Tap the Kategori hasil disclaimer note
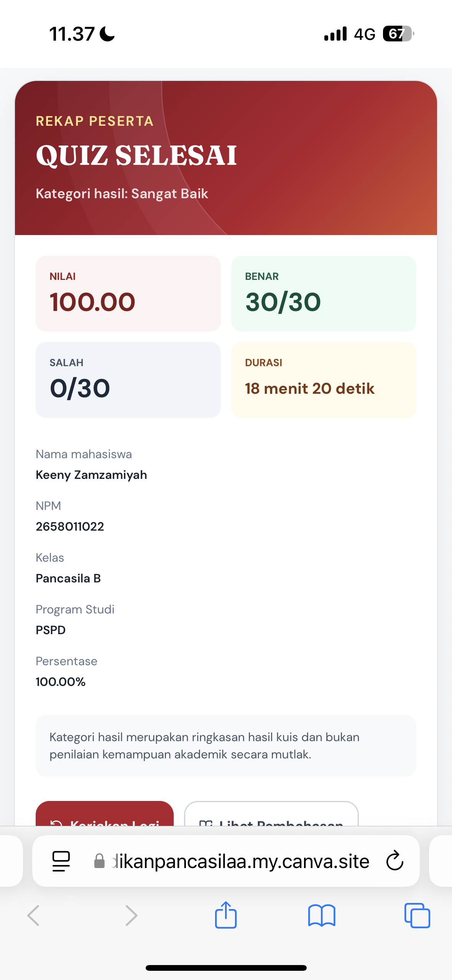 (226, 746)
